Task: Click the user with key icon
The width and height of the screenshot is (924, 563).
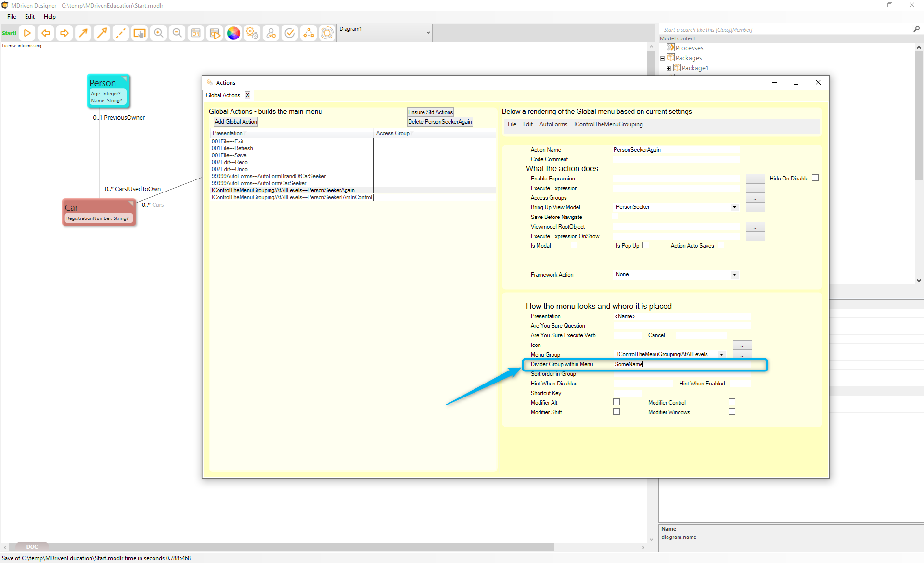Action: (271, 33)
